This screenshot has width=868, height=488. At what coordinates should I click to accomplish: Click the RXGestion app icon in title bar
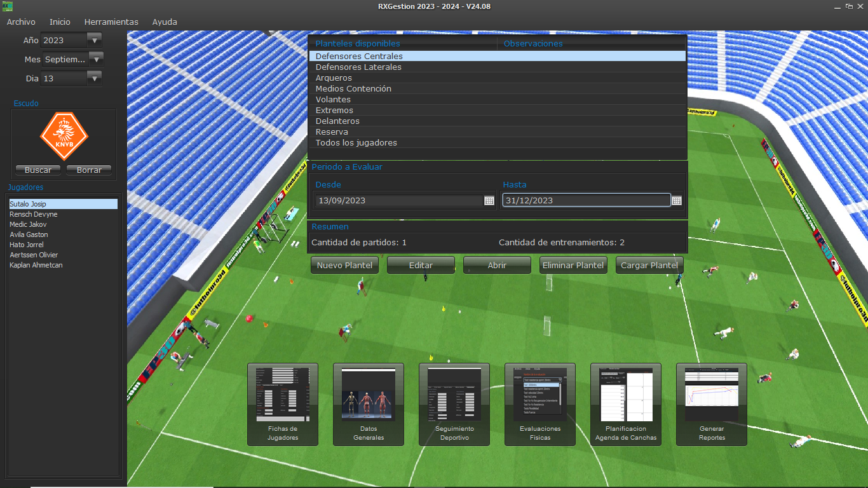[8, 6]
